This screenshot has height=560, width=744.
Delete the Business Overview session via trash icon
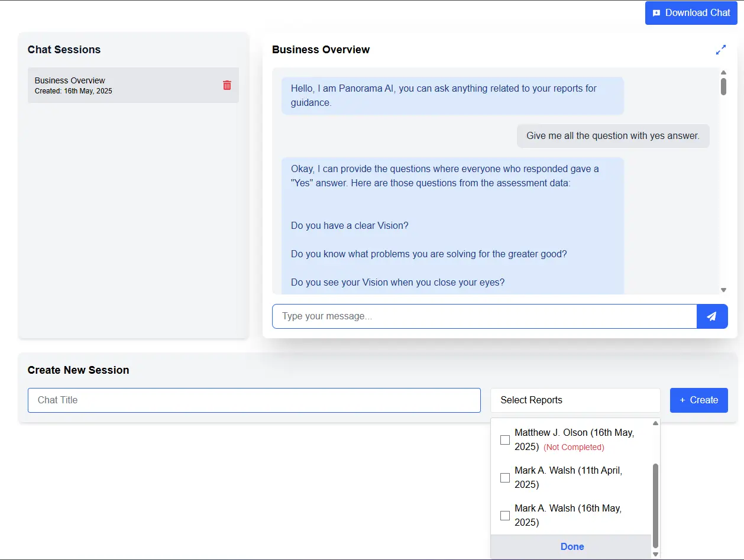click(227, 85)
